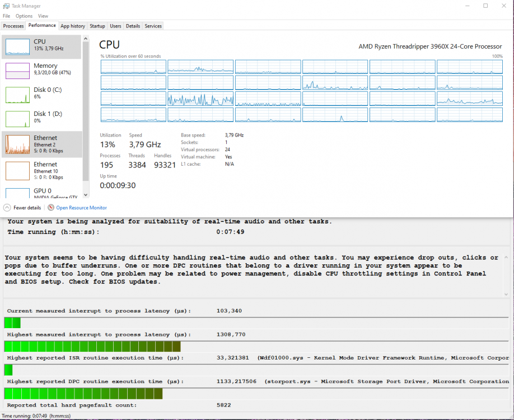Click the Task Manager title bar icon

[6, 6]
